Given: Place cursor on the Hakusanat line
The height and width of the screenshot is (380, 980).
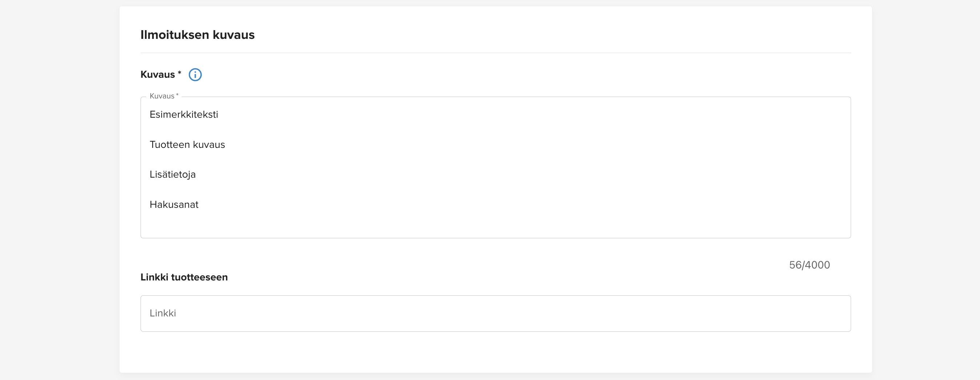Looking at the screenshot, I should pyautogui.click(x=174, y=205).
